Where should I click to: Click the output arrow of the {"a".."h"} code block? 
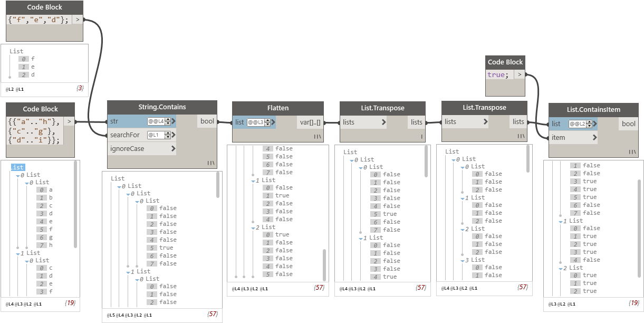69,121
